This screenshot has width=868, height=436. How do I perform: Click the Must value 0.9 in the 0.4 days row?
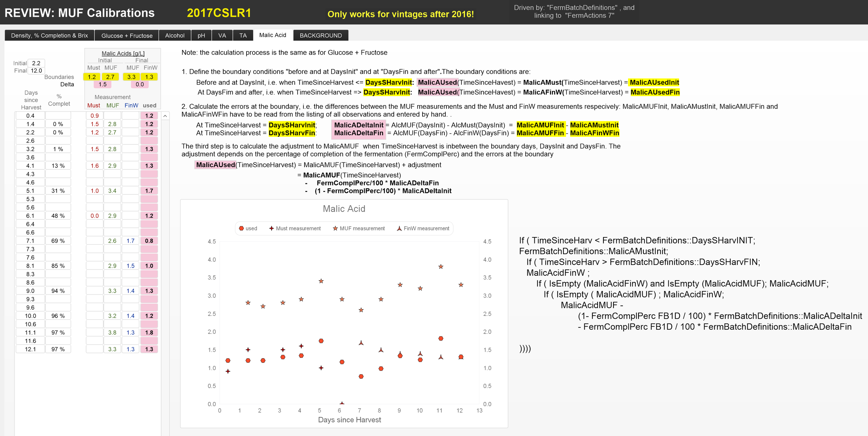[x=94, y=116]
